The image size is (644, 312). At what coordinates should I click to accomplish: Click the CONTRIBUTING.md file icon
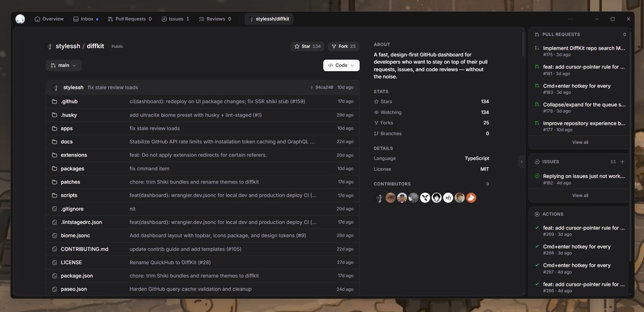pyautogui.click(x=54, y=249)
